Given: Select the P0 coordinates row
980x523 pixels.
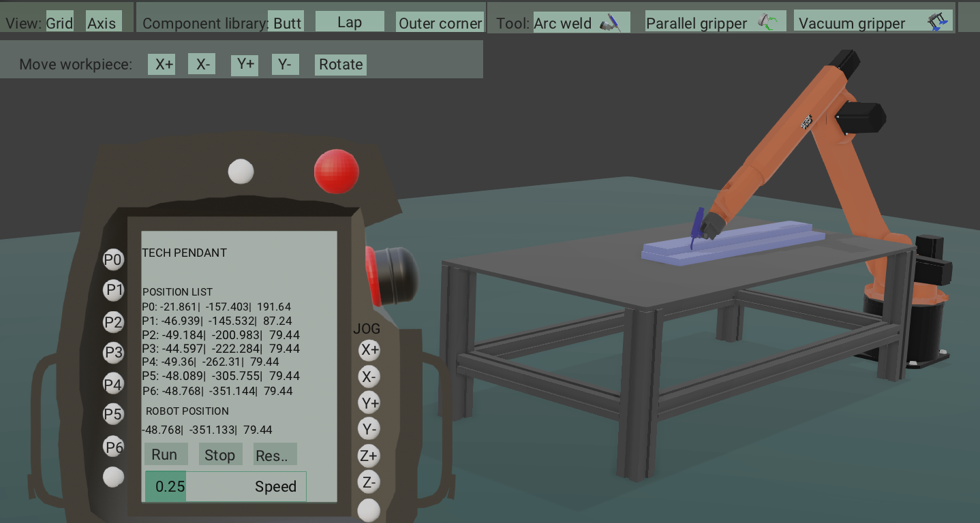Looking at the screenshot, I should coord(216,307).
